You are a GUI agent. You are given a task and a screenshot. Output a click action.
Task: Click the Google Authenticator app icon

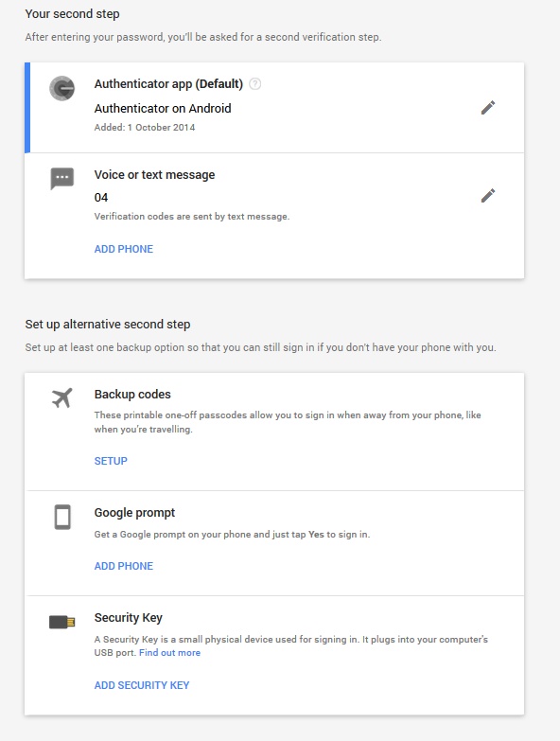(61, 88)
